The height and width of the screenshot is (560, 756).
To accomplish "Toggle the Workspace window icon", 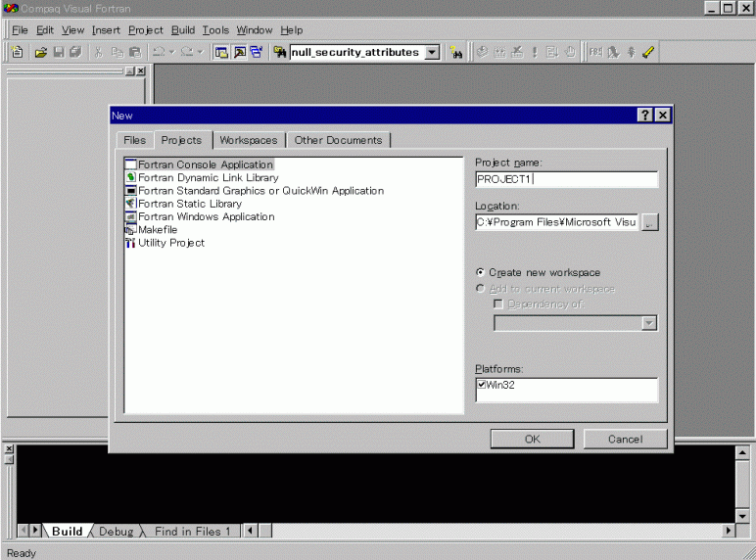I will [x=221, y=52].
